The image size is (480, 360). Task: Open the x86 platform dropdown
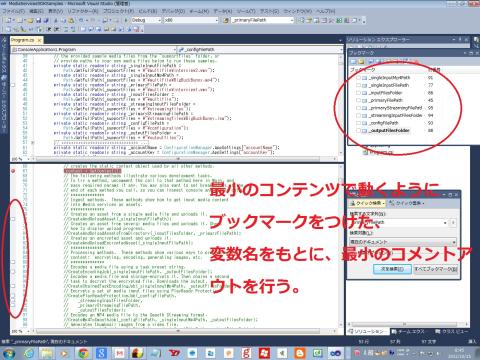(x=191, y=20)
